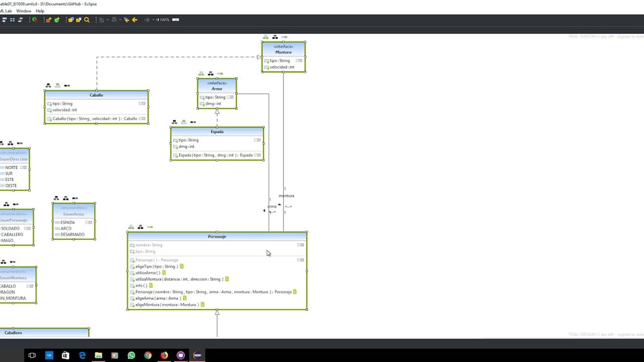Click the association icon above EnumArma
Screen dimensions: 644x362
pos(75,198)
